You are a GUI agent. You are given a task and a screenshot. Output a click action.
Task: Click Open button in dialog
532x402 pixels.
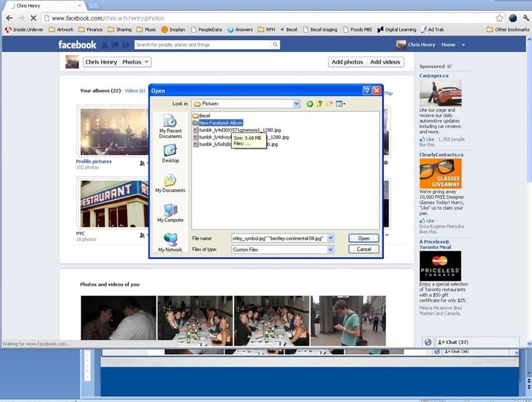tap(364, 238)
